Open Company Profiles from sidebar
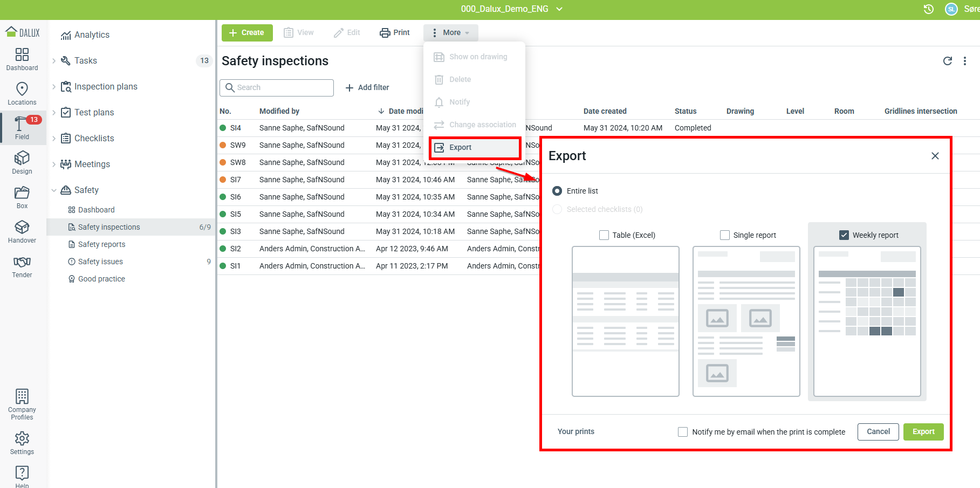Image resolution: width=980 pixels, height=488 pixels. (22, 404)
